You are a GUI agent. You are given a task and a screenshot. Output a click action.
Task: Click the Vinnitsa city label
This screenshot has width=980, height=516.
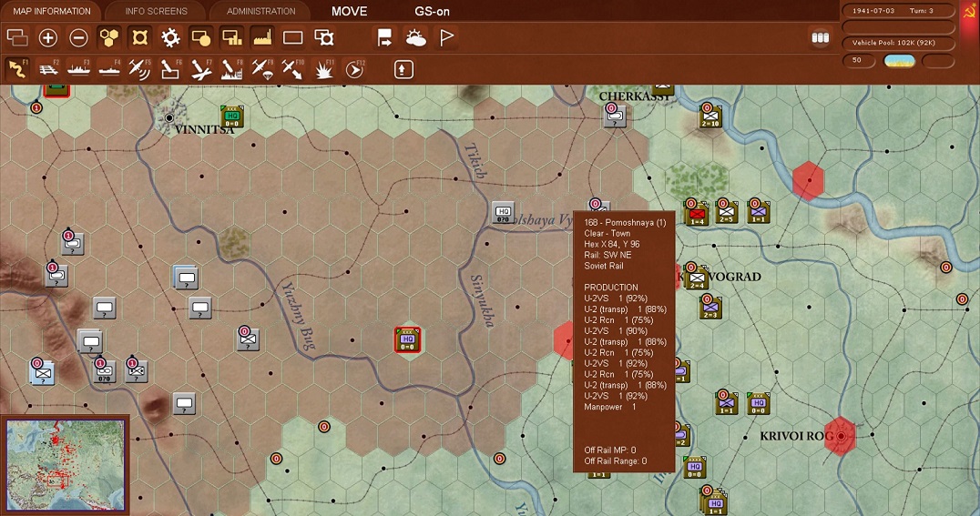pyautogui.click(x=204, y=130)
